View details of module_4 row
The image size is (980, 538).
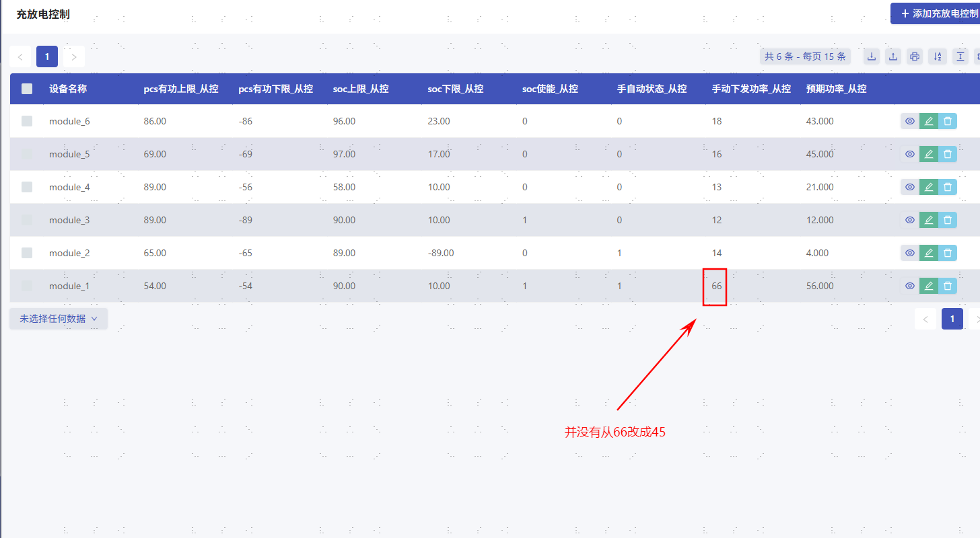pyautogui.click(x=910, y=187)
